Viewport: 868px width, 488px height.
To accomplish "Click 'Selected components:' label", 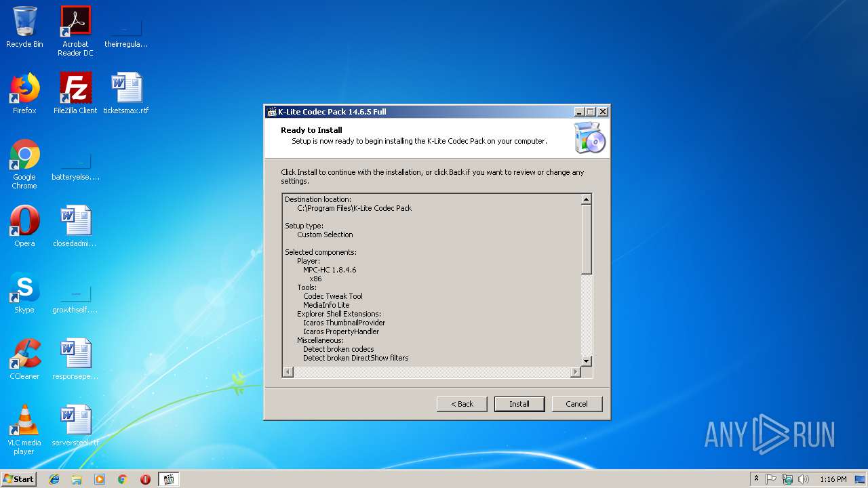I will click(321, 252).
